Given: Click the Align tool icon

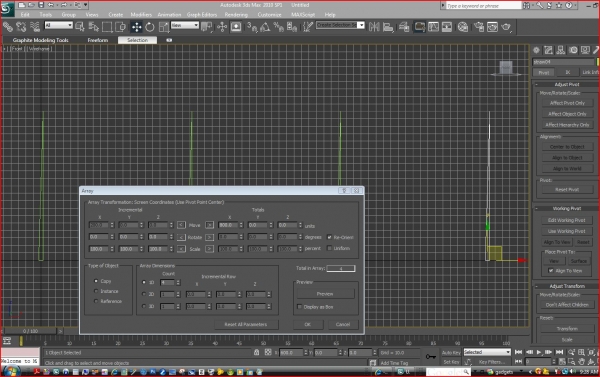Looking at the screenshot, I should point(388,27).
